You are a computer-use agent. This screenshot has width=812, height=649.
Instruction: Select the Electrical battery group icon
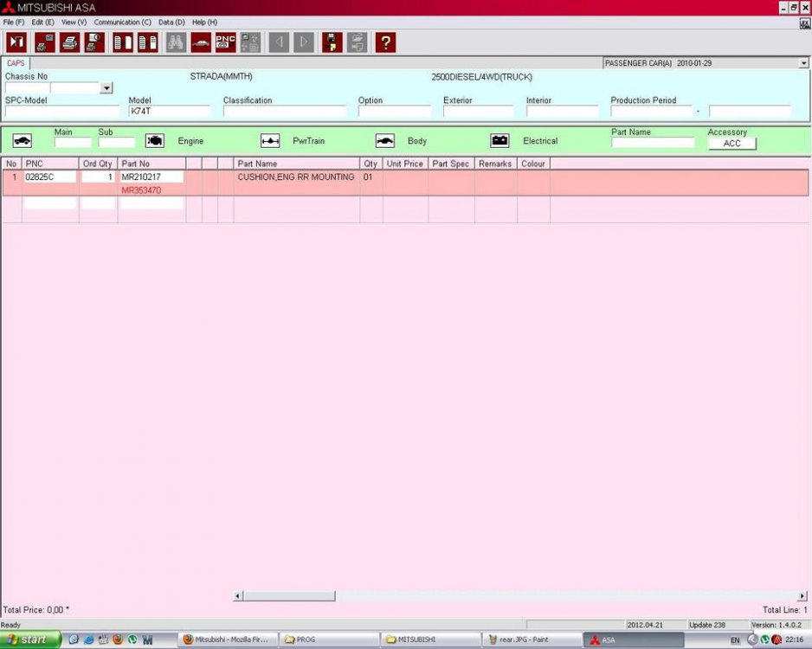500,140
